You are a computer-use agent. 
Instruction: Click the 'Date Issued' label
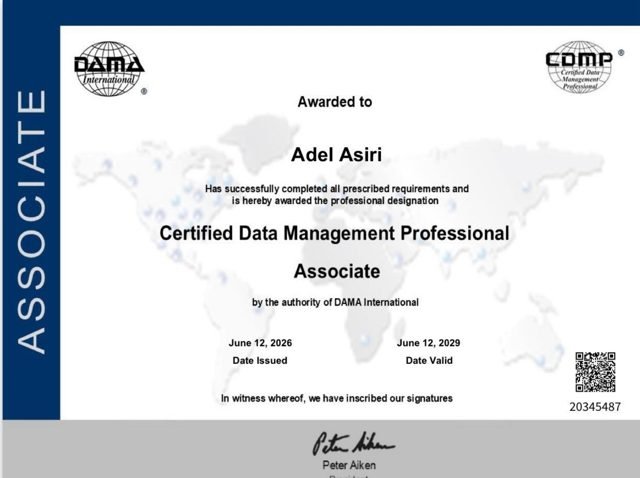click(x=260, y=360)
